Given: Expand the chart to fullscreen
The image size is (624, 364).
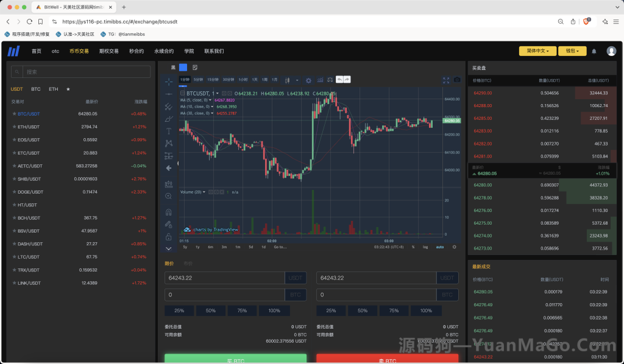Looking at the screenshot, I should pyautogui.click(x=446, y=80).
